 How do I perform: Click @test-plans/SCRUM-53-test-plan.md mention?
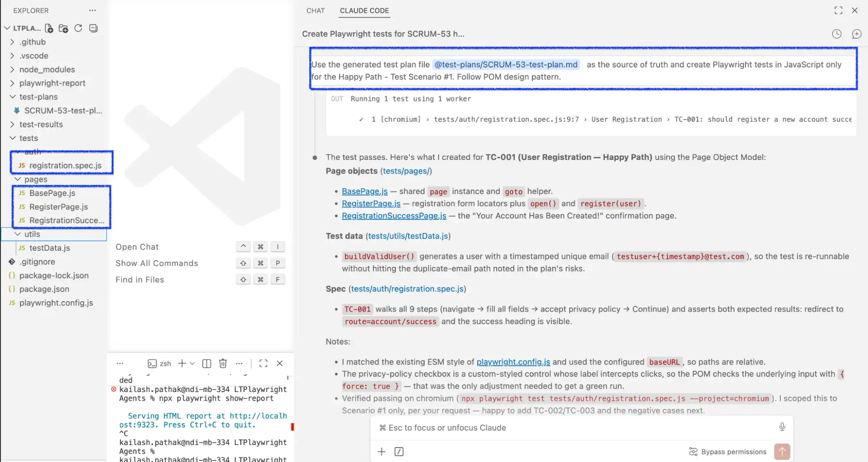coord(506,64)
